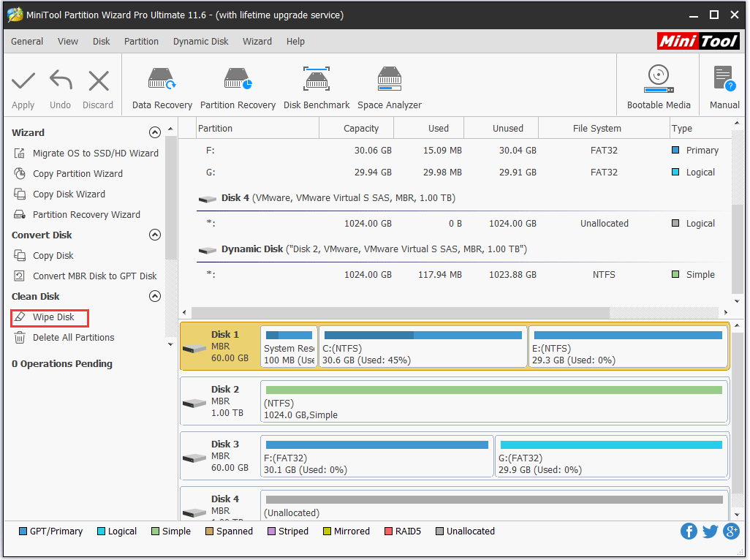The image size is (750, 560).
Task: Sort by Type column header
Action: (x=701, y=128)
